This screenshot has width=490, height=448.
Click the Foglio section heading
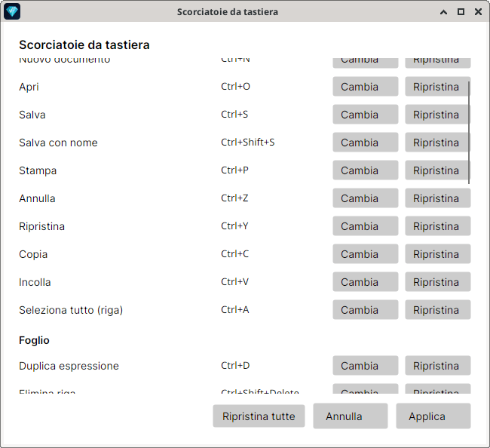click(34, 340)
